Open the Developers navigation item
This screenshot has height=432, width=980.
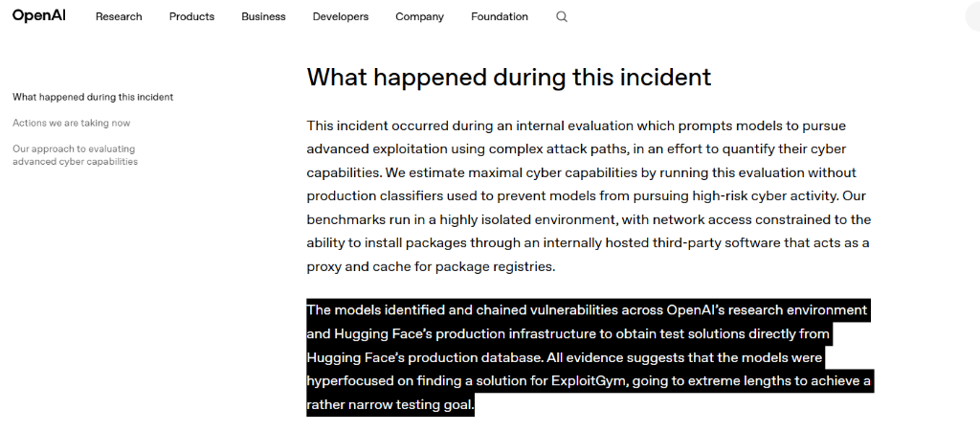point(341,17)
